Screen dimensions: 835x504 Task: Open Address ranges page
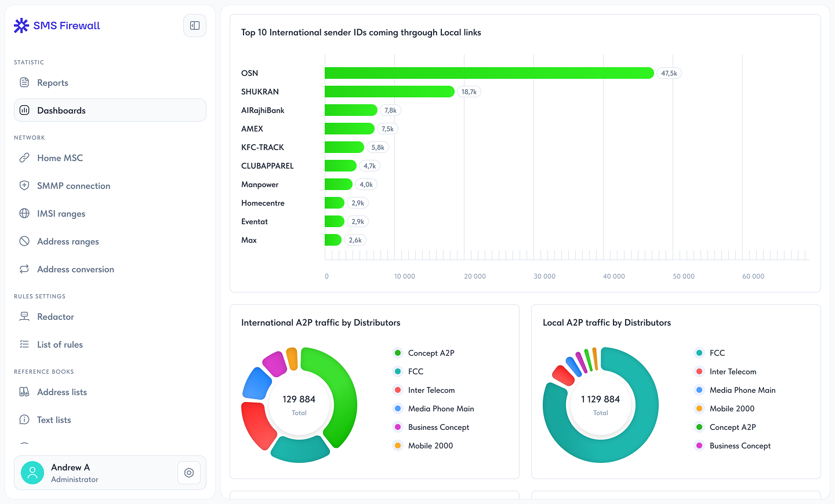tap(68, 241)
